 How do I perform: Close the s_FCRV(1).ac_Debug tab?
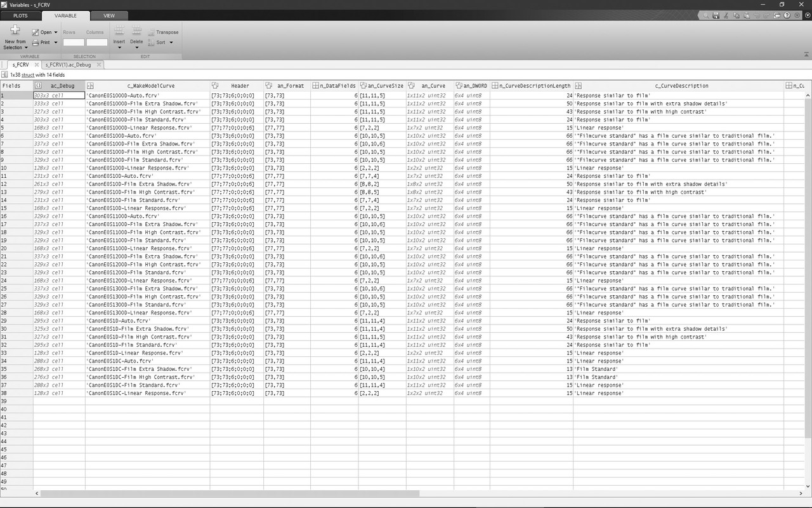click(99, 65)
